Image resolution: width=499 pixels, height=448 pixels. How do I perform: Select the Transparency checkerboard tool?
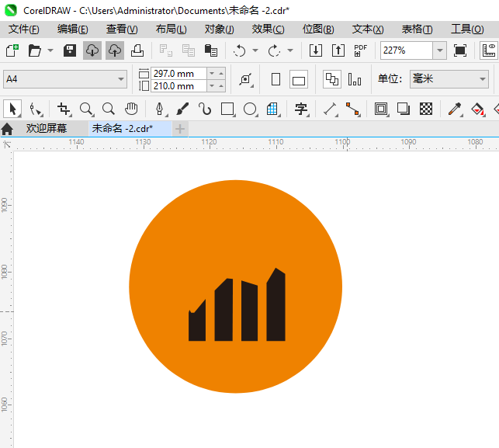pyautogui.click(x=426, y=109)
